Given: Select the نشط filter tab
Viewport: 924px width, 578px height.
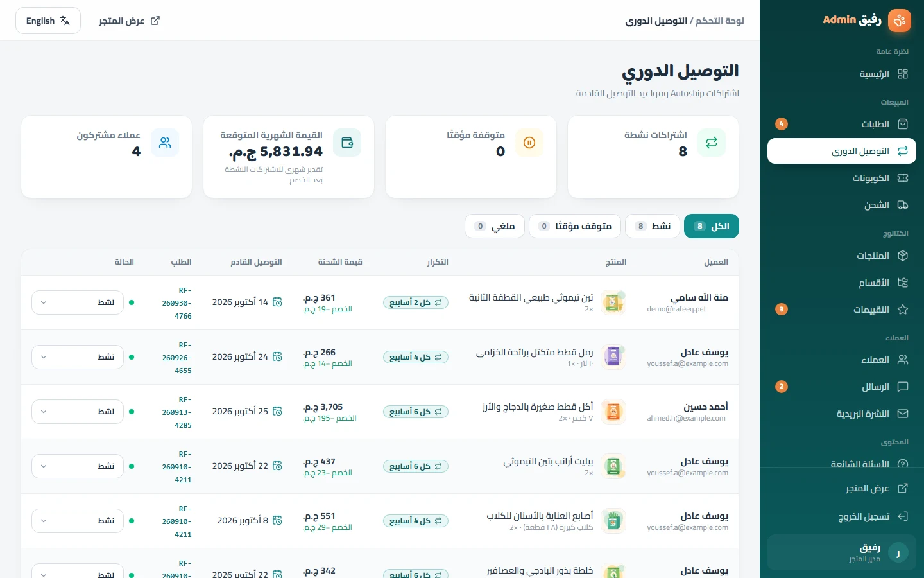Looking at the screenshot, I should tap(653, 226).
